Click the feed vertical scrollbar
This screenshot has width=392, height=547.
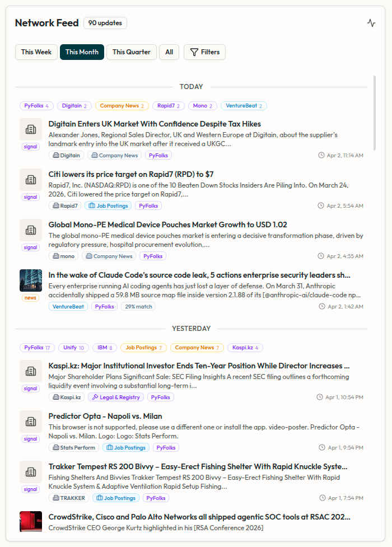375,114
